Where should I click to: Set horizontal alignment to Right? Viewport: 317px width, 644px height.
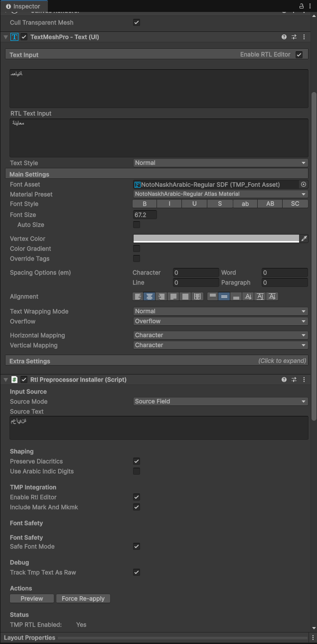click(x=161, y=296)
